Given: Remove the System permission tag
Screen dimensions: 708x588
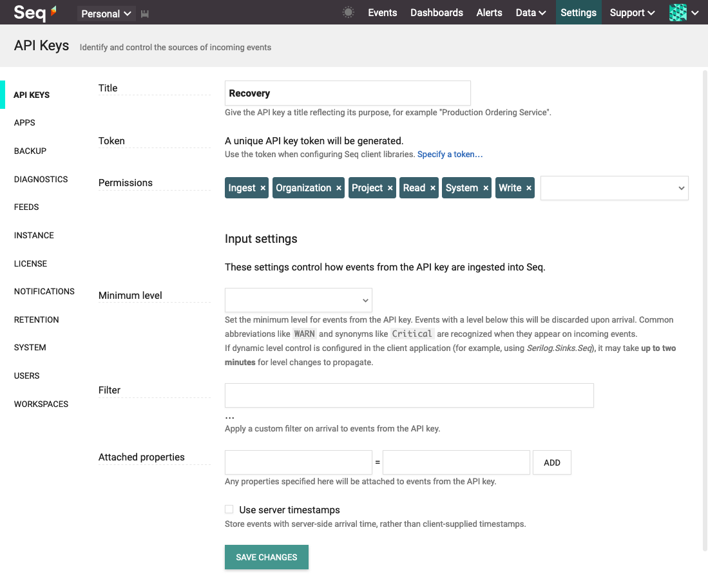Looking at the screenshot, I should [486, 188].
